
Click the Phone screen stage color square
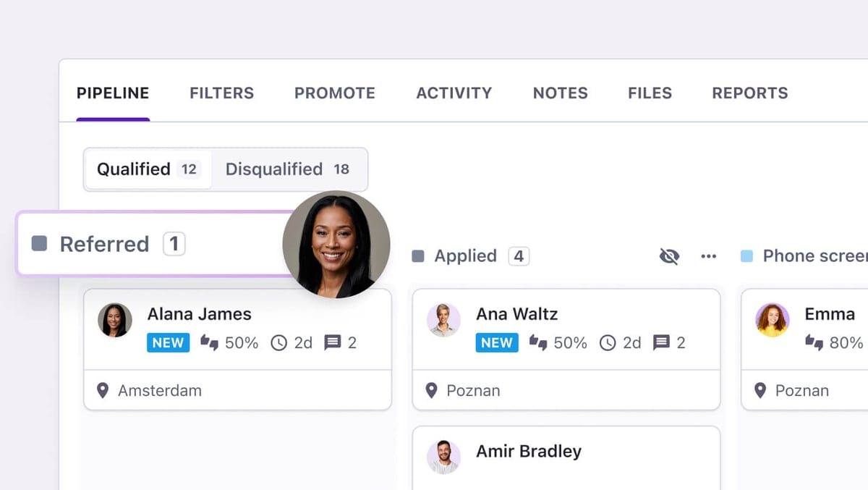pos(747,256)
